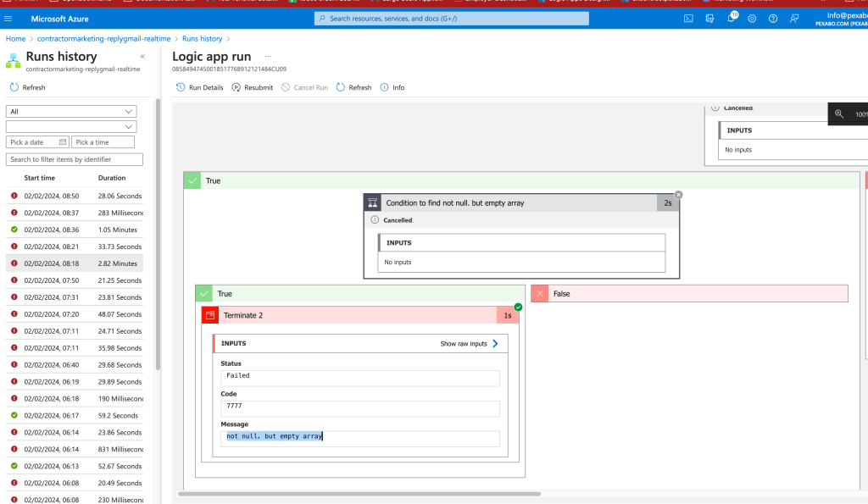Click the Code field showing 7777
This screenshot has width=868, height=504.
tap(360, 408)
